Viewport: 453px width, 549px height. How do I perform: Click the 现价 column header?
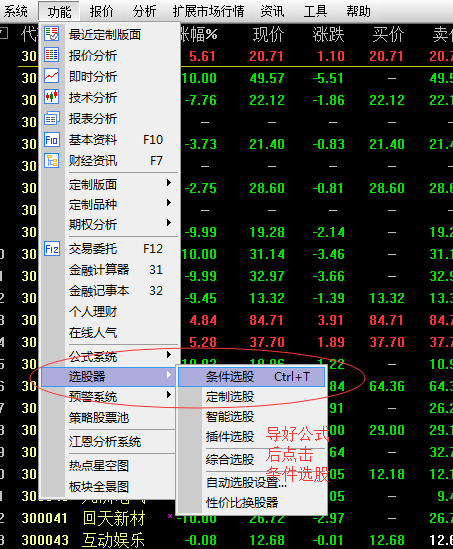(x=269, y=34)
